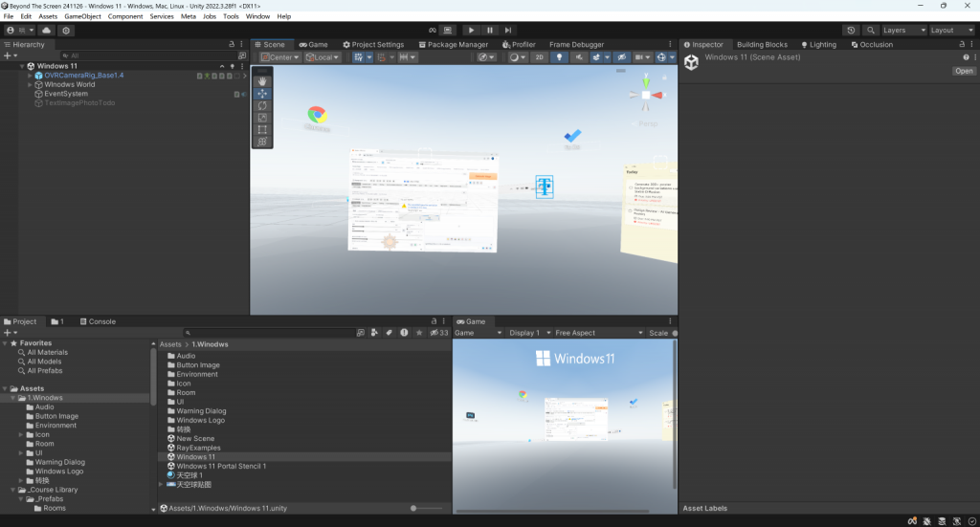Click the Unity Version Control icon

(66, 30)
